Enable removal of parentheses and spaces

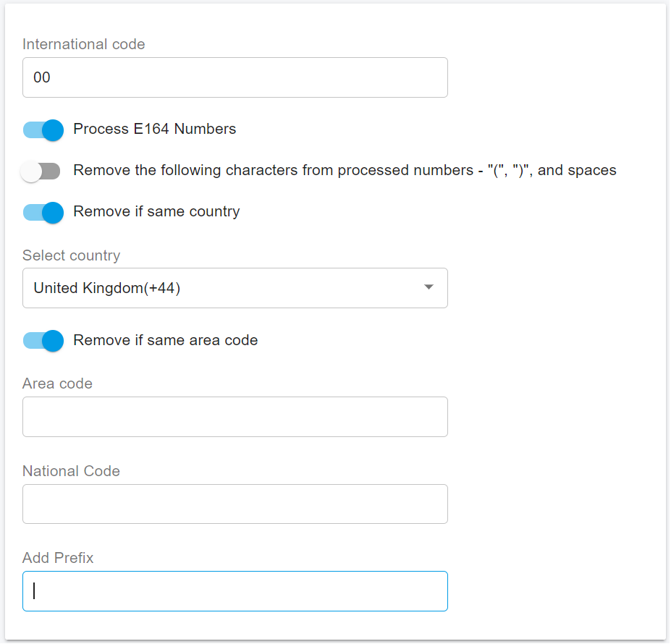coord(41,171)
